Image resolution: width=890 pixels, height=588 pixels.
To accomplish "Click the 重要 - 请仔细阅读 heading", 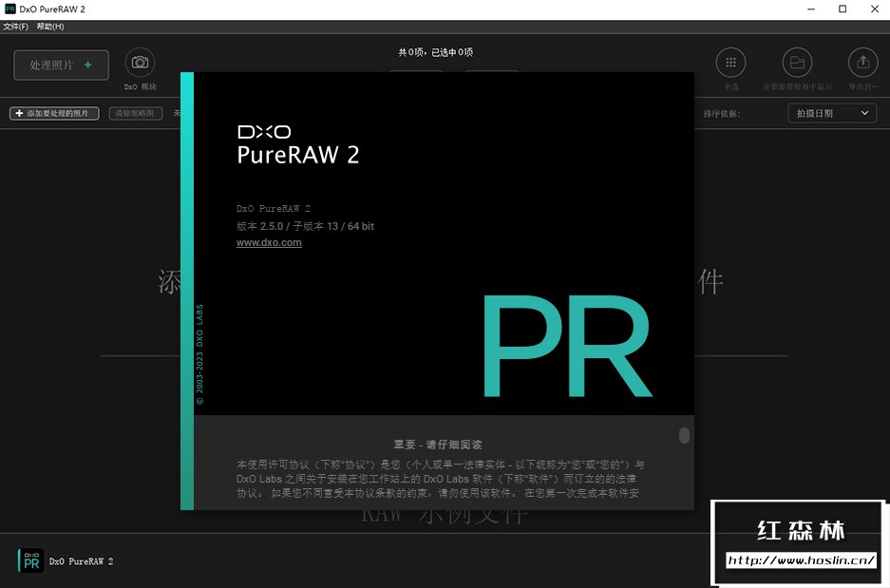I will pyautogui.click(x=438, y=445).
